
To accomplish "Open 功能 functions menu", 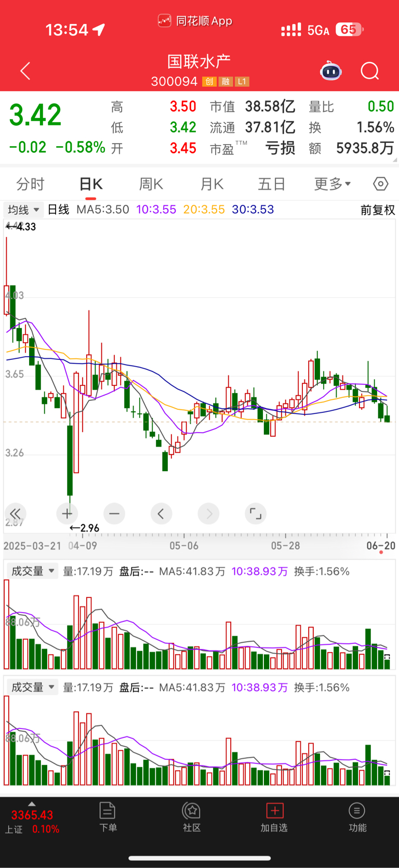I will pyautogui.click(x=357, y=818).
